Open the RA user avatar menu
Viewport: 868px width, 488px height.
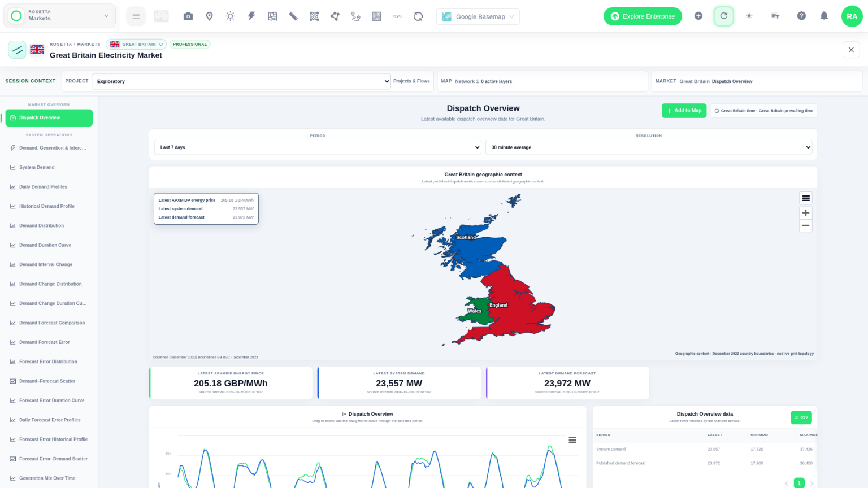point(852,16)
